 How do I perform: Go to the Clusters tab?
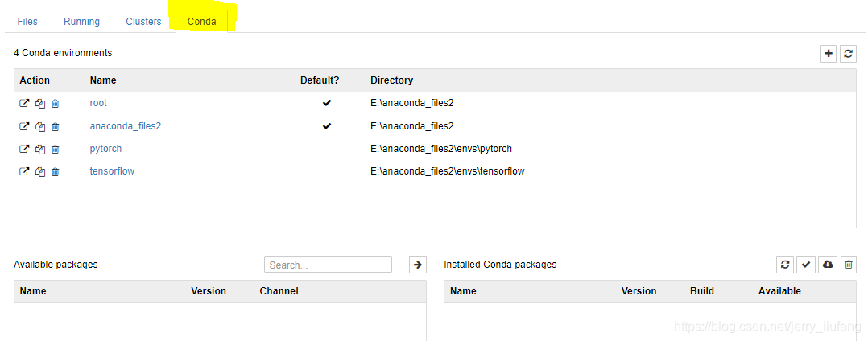point(143,22)
